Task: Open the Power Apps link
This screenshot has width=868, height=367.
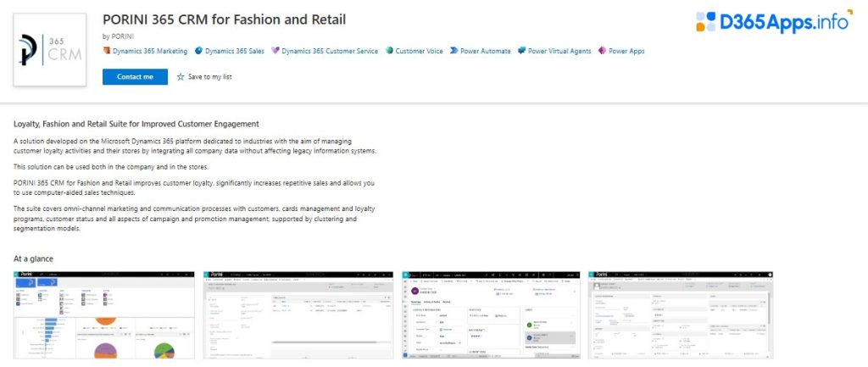Action: click(626, 51)
